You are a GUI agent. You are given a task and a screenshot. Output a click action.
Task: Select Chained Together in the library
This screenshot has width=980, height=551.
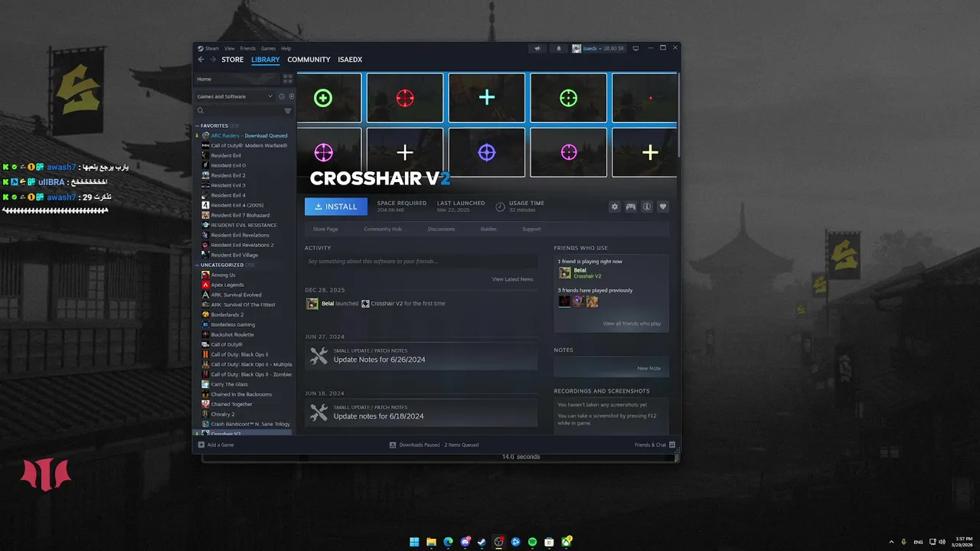click(x=244, y=404)
